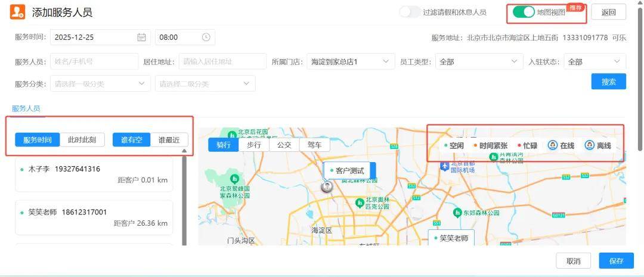Select the 驾车 driving route tab
Screen dimensions: 644x277
(314, 145)
